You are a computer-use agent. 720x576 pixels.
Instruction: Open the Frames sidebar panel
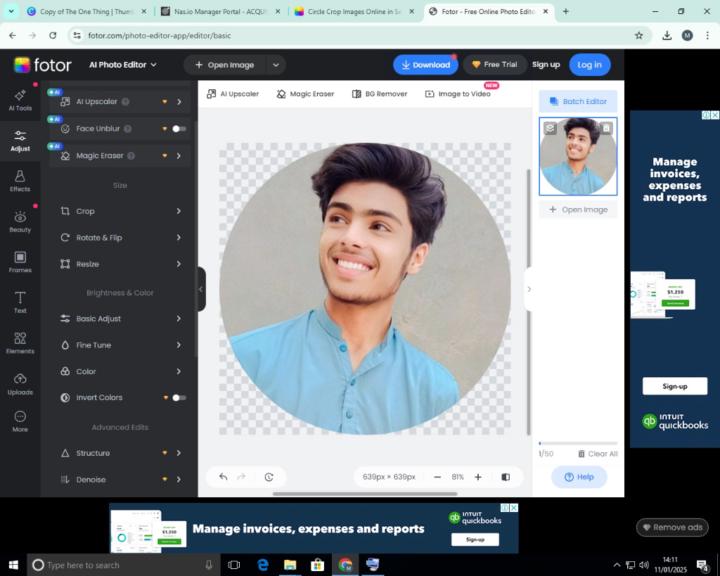20,262
